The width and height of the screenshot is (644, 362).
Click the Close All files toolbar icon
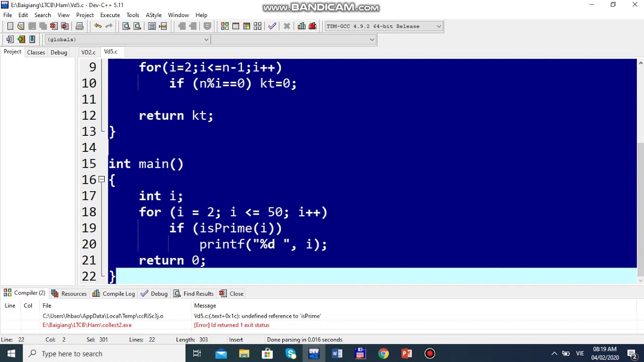pyautogui.click(x=65, y=26)
